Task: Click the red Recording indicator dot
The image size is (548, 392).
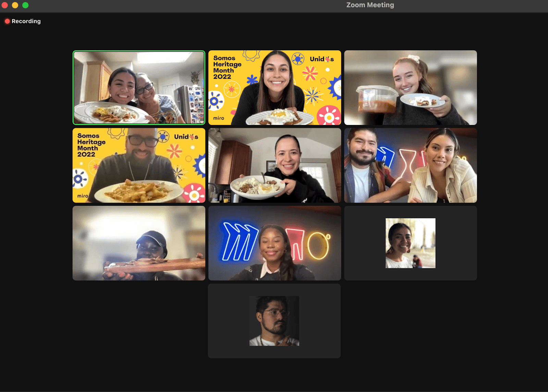Action: coord(7,21)
